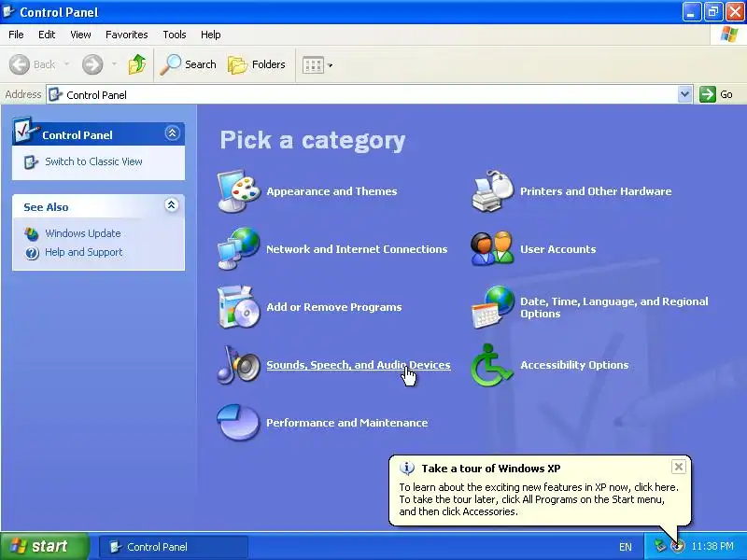Image resolution: width=747 pixels, height=560 pixels.
Task: Click the tour balloon message text
Action: (539, 499)
